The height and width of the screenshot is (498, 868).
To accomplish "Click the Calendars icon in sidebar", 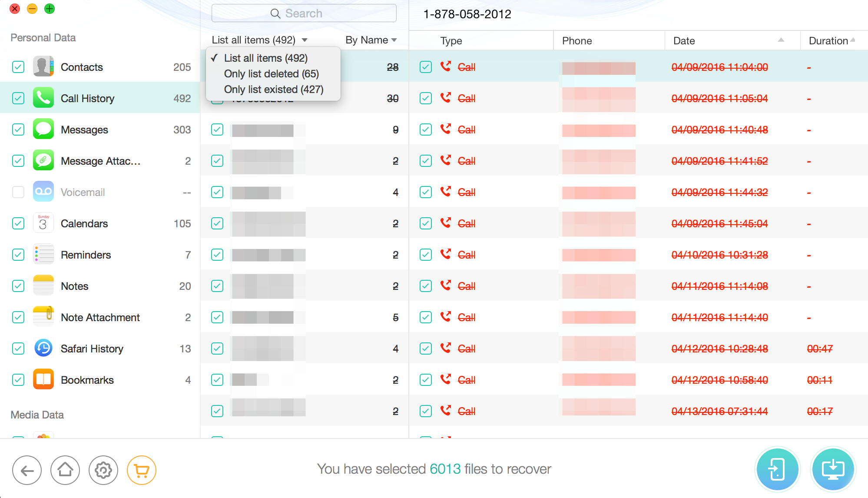I will [45, 224].
